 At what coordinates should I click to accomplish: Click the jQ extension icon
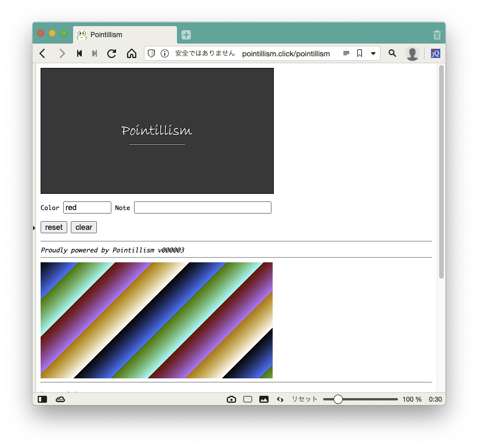coord(435,53)
